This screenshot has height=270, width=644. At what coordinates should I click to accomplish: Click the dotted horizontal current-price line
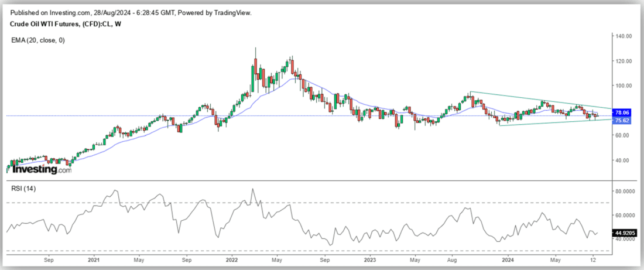tap(308, 116)
